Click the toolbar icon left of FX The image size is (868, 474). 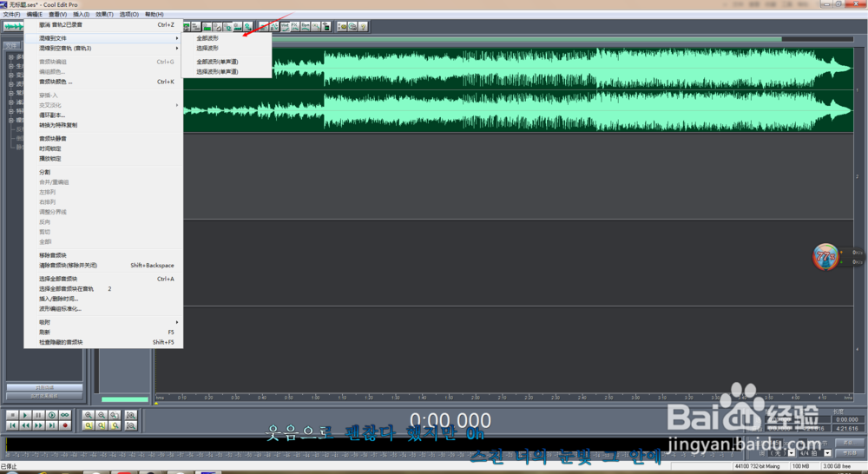click(x=285, y=27)
